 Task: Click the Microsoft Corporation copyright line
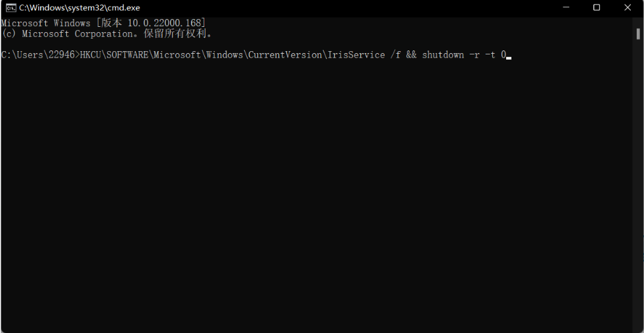pos(108,34)
